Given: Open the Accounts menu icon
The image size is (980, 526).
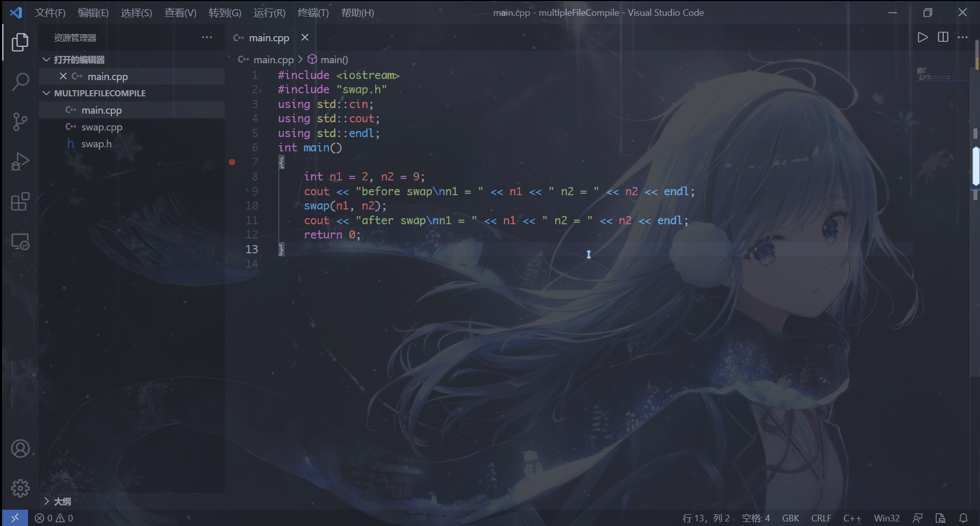Looking at the screenshot, I should (20, 449).
